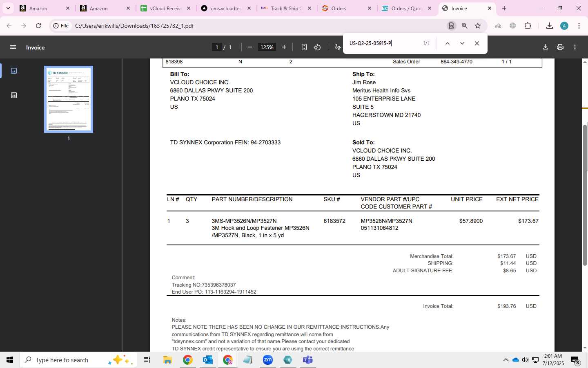Viewport: 588px width, 368px height.
Task: Click the UPC 051131064812
Action: [379, 228]
